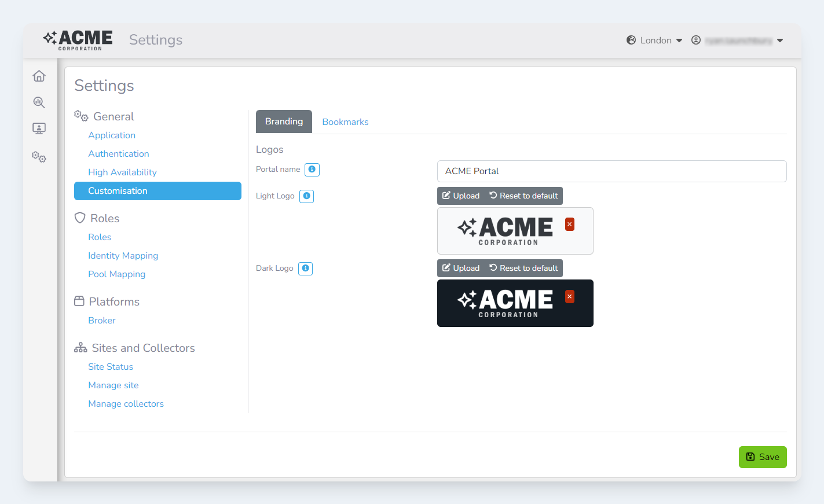Screen dimensions: 824x504
Task: Switch to the Bookmarks tab
Action: [x=345, y=122]
